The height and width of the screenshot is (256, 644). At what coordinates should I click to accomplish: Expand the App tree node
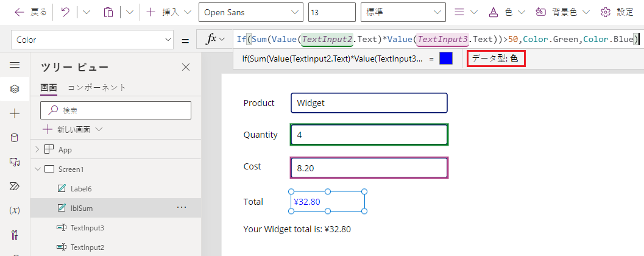38,150
